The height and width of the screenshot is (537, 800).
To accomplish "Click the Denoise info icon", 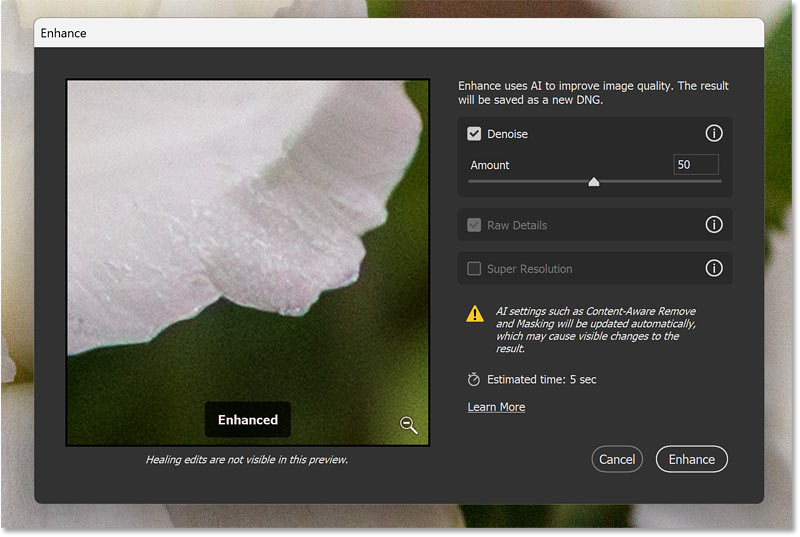I will click(714, 134).
